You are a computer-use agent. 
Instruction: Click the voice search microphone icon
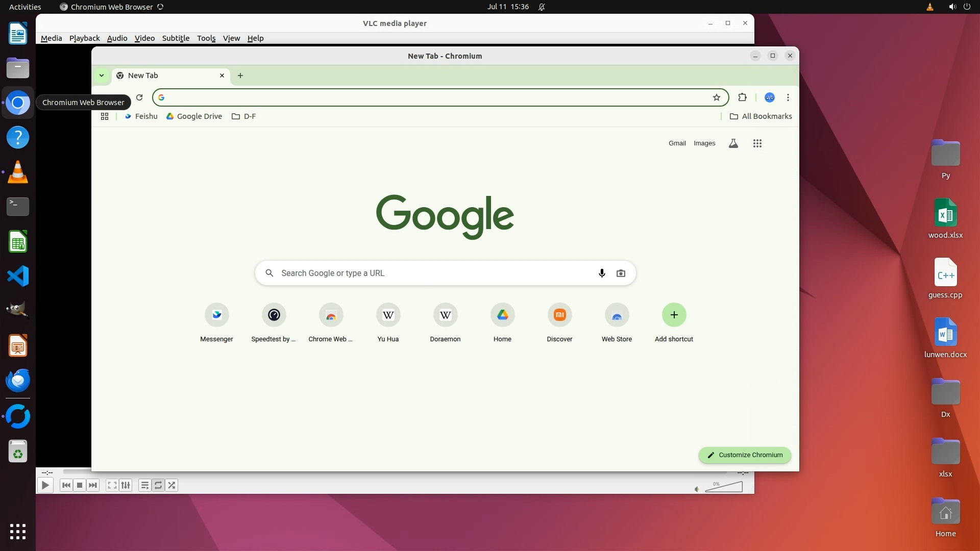click(602, 273)
